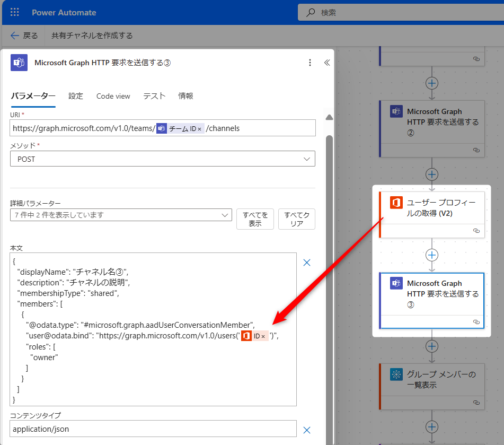Click link icon on the ② action card
This screenshot has width=504, height=445.
[476, 150]
